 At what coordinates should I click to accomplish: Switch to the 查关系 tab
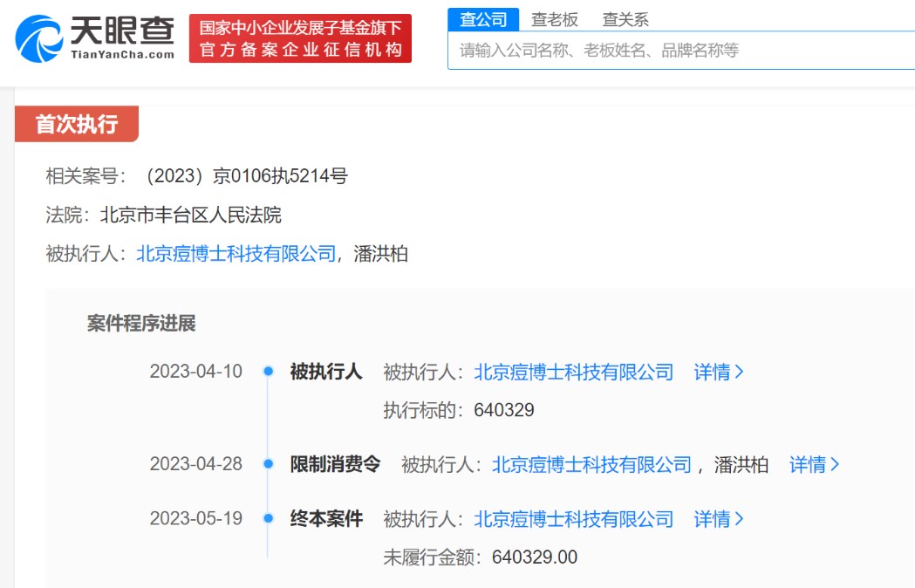(x=625, y=20)
